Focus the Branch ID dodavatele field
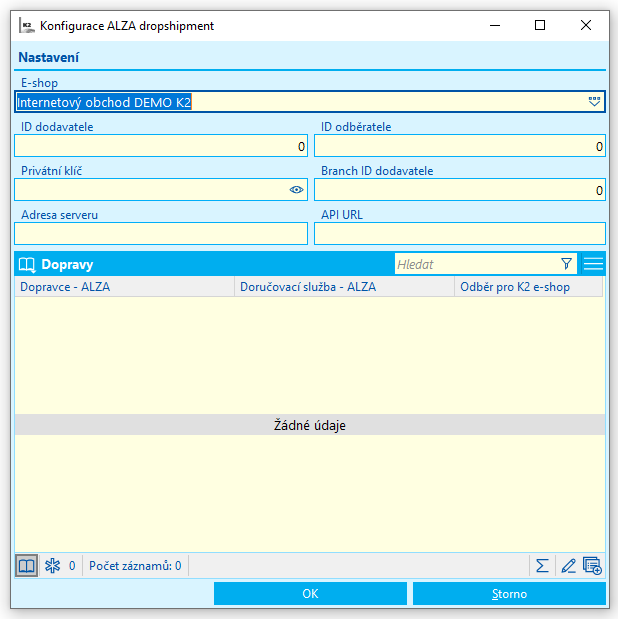 tap(460, 190)
